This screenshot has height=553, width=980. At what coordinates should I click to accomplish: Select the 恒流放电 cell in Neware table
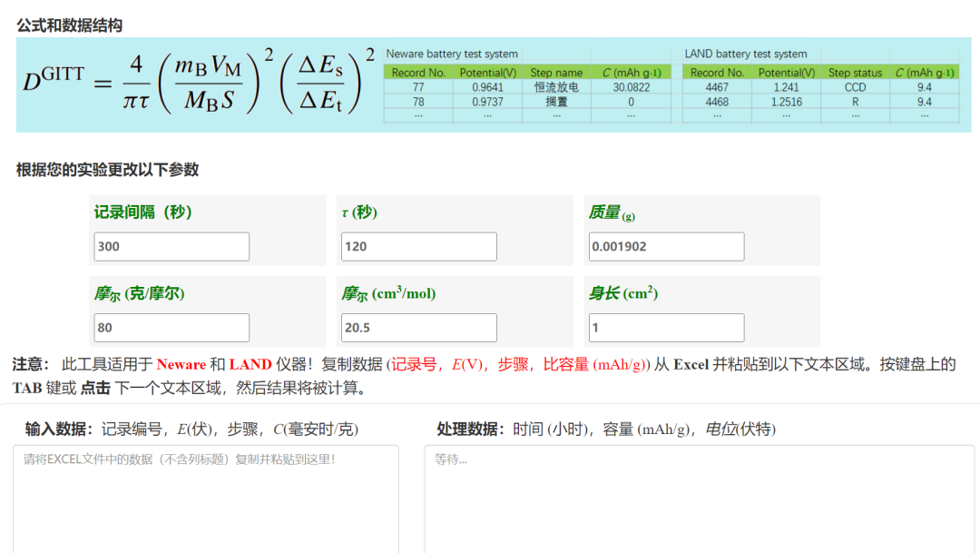pyautogui.click(x=556, y=87)
